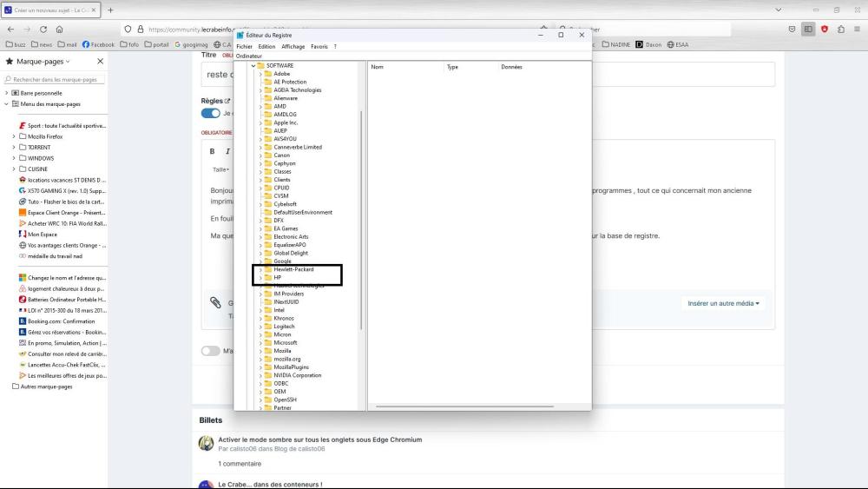Click the horizontal scrollbar in values pane

tap(464, 406)
